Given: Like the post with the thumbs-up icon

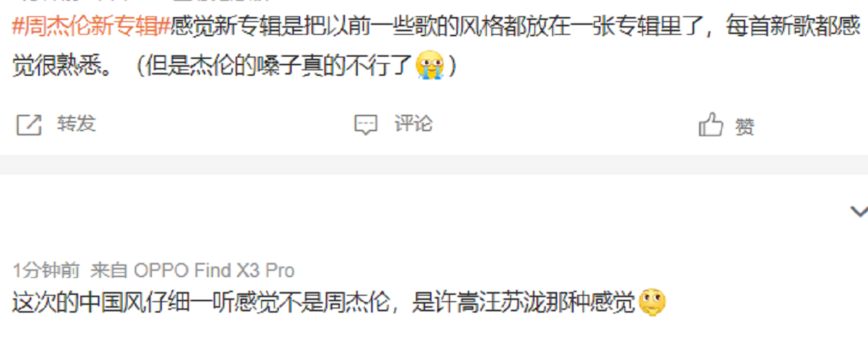Looking at the screenshot, I should pos(711,125).
